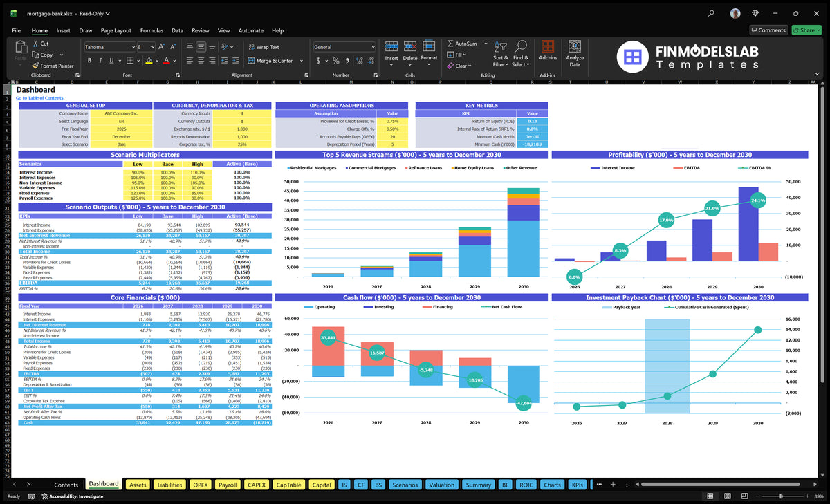Click the AutoSum sigma icon
830x504 pixels.
(x=450, y=44)
